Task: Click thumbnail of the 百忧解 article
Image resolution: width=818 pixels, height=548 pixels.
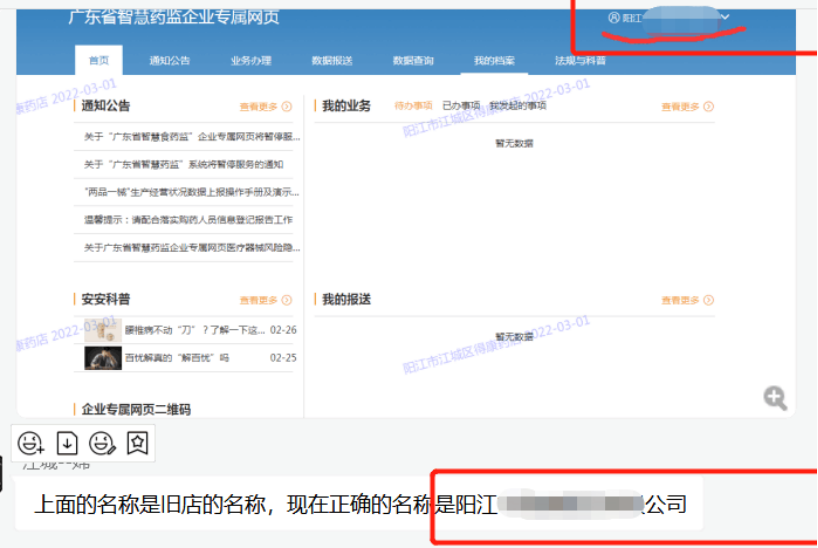Action: [x=103, y=358]
